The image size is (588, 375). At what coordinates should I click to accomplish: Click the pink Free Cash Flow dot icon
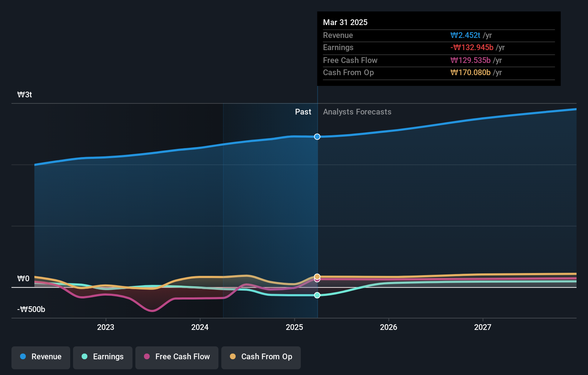[x=147, y=357]
